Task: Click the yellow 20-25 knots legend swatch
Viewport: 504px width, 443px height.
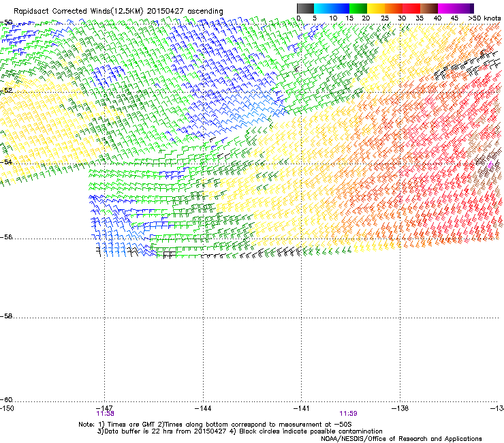Action: (x=376, y=8)
